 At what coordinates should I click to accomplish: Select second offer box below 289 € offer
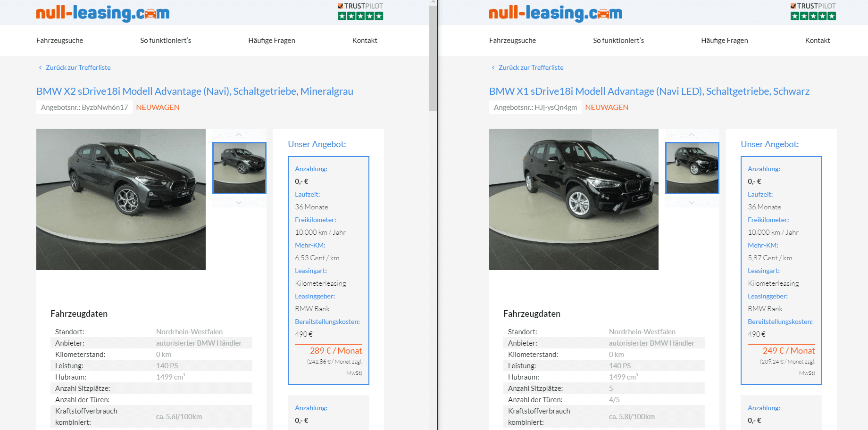[x=328, y=413]
